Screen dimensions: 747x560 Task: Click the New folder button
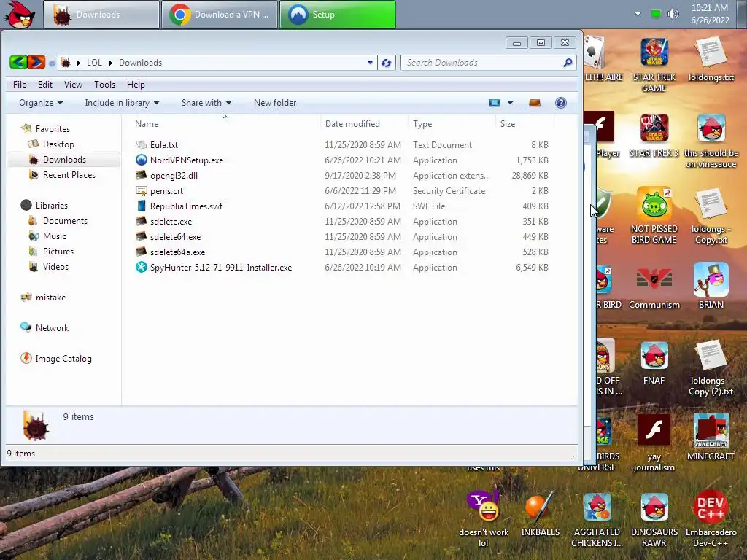[x=275, y=103]
